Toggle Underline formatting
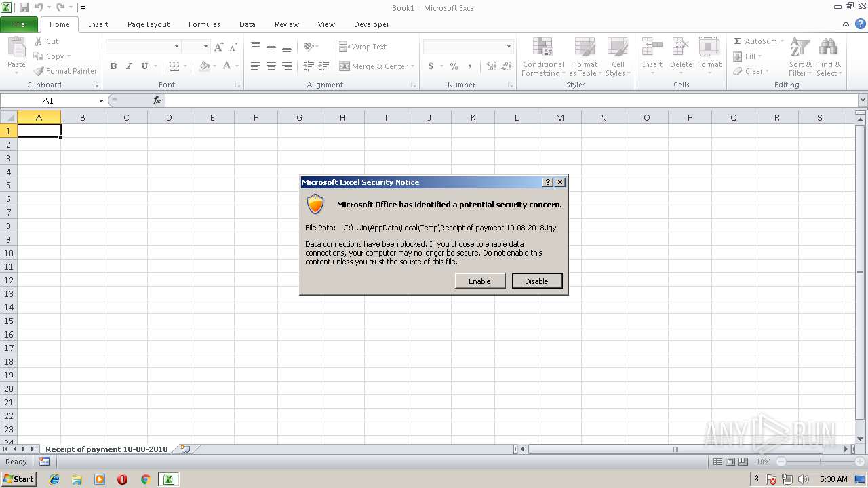This screenshot has height=488, width=868. (144, 66)
